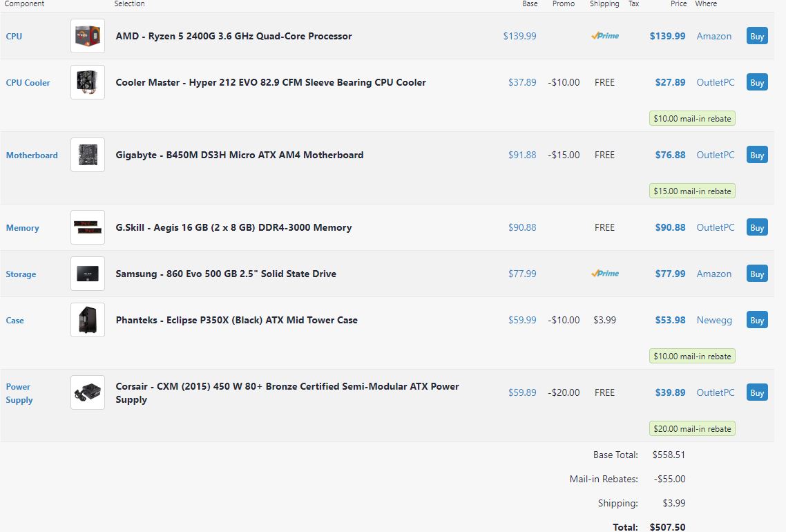The height and width of the screenshot is (532, 786).
Task: Open the Samsung 860 Evo SSD thumbnail
Action: [88, 274]
